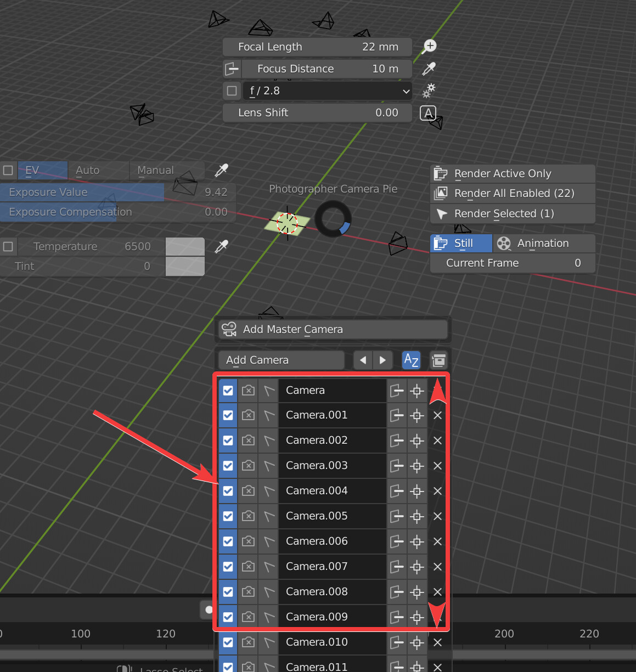Open the f/2.8 aperture dropdown

point(328,91)
